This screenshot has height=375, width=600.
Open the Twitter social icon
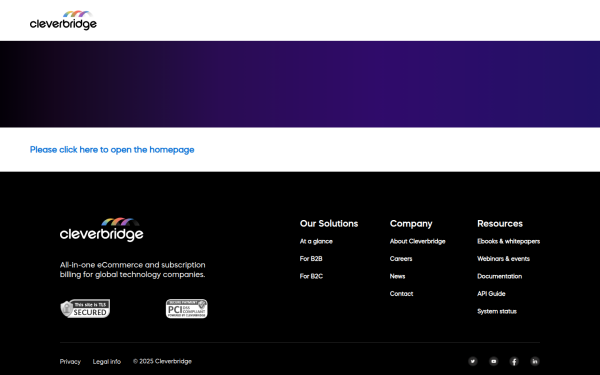click(x=473, y=361)
